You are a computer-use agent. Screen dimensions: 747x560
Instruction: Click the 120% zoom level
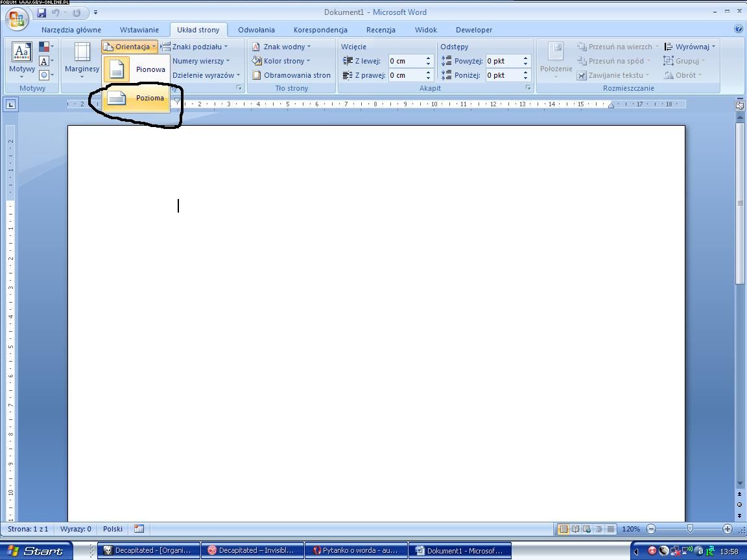631,529
